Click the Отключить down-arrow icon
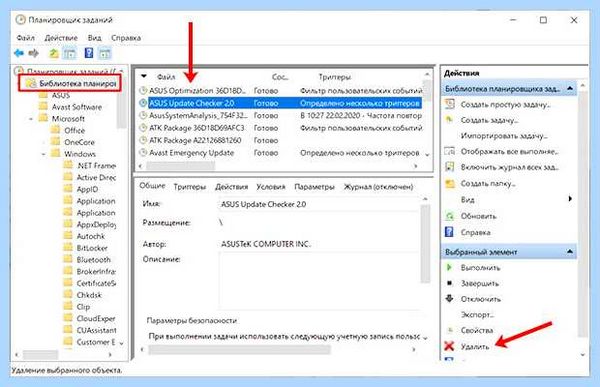Image resolution: width=600 pixels, height=387 pixels. pyautogui.click(x=450, y=299)
